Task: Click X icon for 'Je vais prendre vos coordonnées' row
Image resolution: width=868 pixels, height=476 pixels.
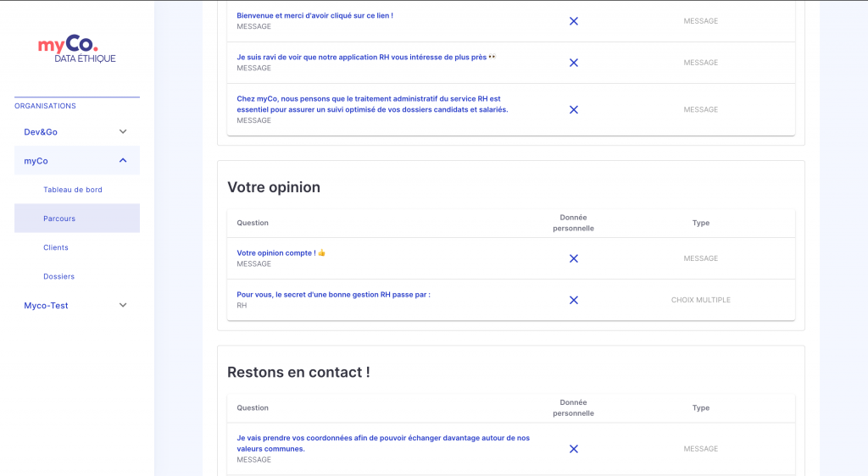Action: pyautogui.click(x=574, y=449)
